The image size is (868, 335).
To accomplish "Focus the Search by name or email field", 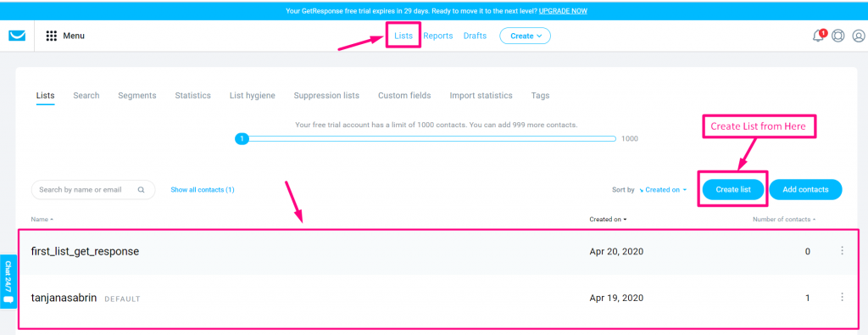I will coord(93,190).
